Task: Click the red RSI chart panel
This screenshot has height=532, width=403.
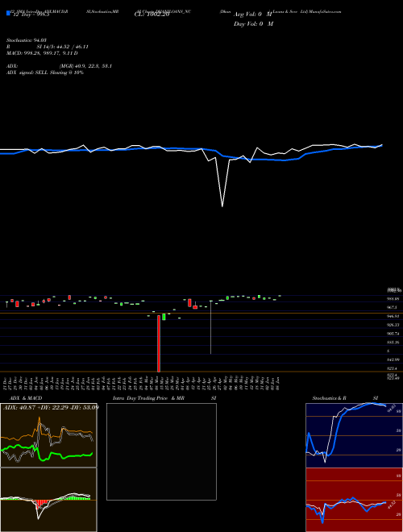Action: (354, 500)
